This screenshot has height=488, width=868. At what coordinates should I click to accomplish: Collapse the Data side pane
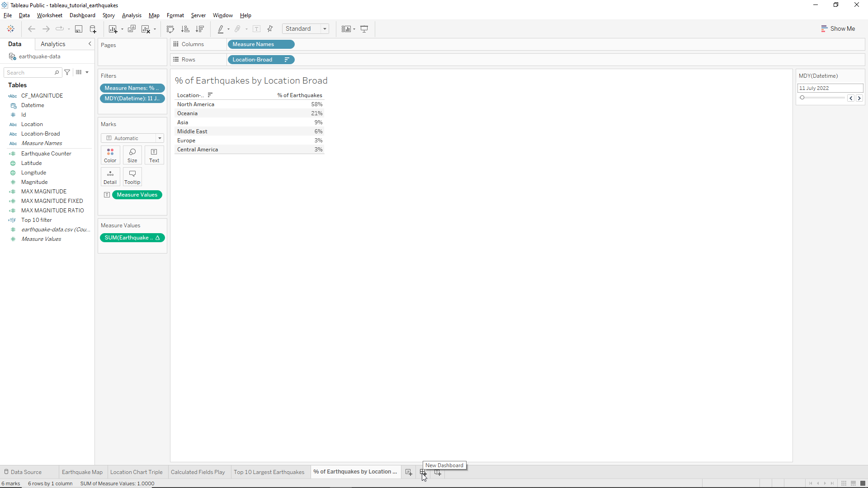[90, 44]
